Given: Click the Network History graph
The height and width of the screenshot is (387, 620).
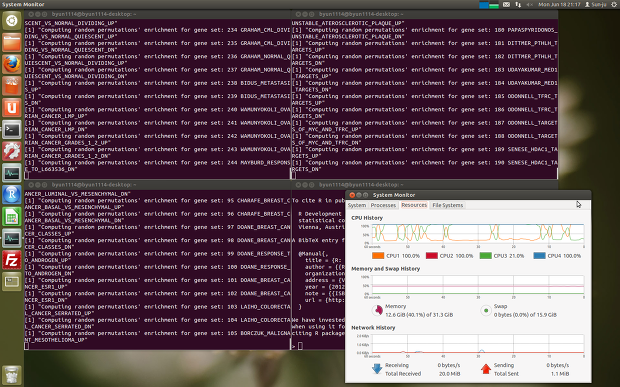Looking at the screenshot, I should pyautogui.click(x=478, y=344).
